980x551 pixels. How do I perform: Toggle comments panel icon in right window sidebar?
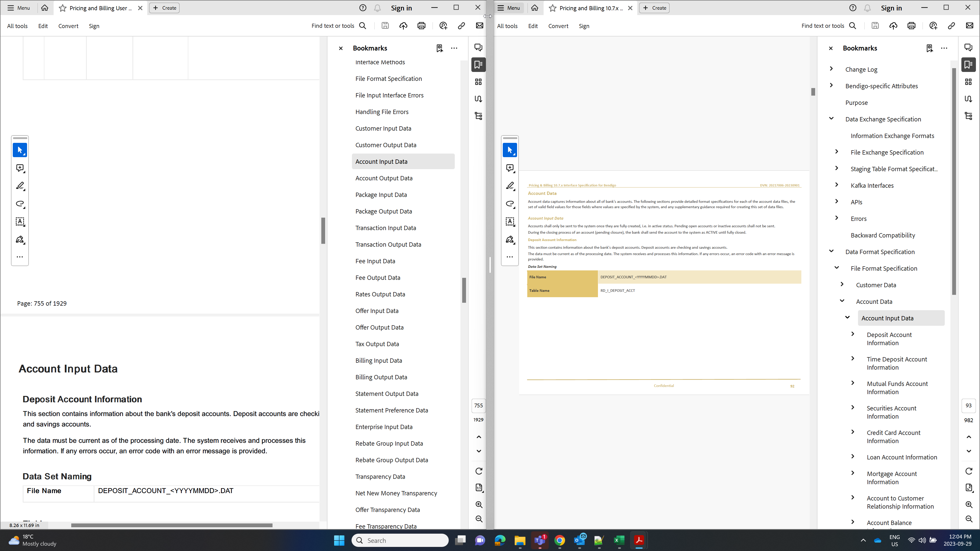[968, 47]
